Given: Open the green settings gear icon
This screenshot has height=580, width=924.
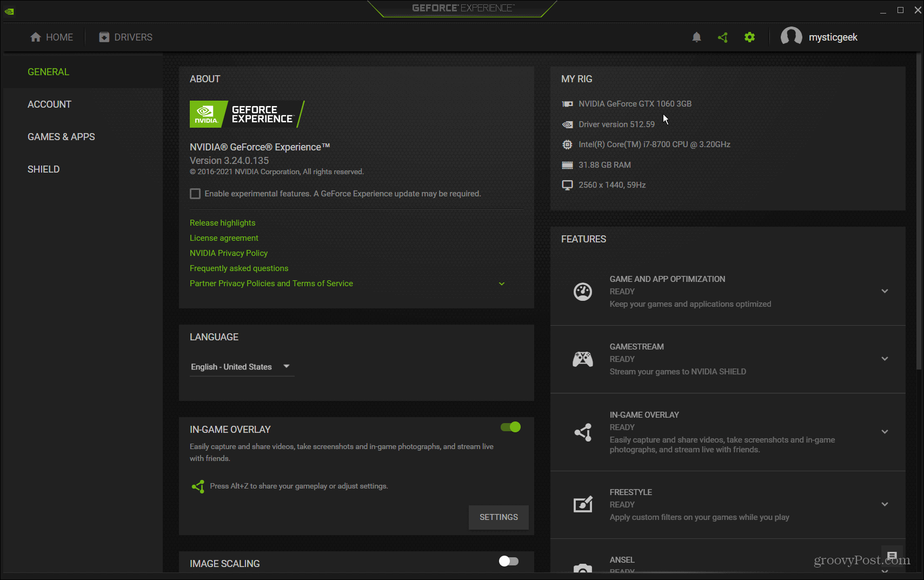Looking at the screenshot, I should (749, 37).
